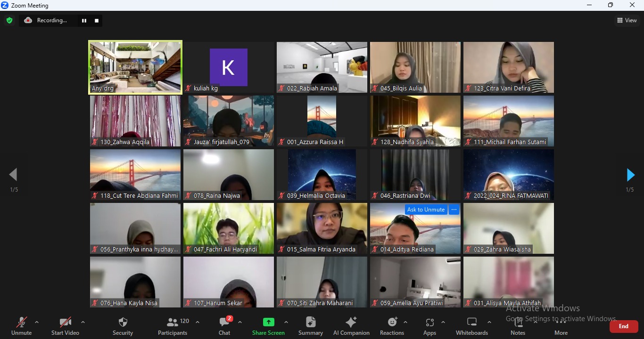The image size is (644, 339).
Task: Go to the next gallery page arrow
Action: 630,175
